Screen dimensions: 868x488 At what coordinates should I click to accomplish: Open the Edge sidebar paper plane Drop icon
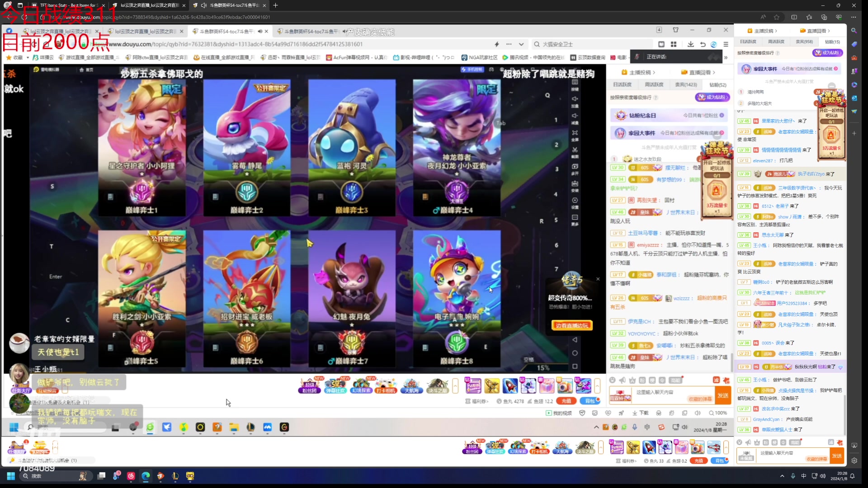point(854,111)
